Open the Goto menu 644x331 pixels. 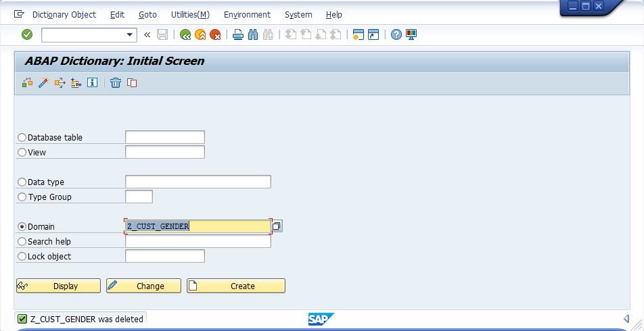[x=147, y=15]
